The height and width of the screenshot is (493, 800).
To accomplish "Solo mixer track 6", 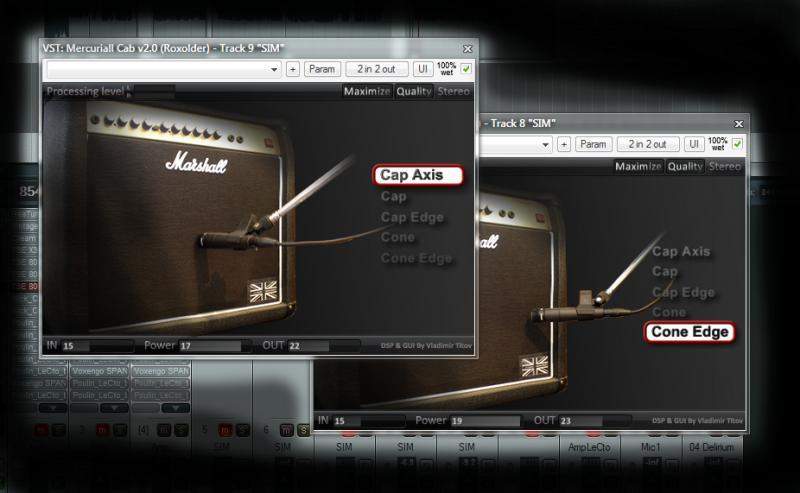I will pyautogui.click(x=304, y=430).
